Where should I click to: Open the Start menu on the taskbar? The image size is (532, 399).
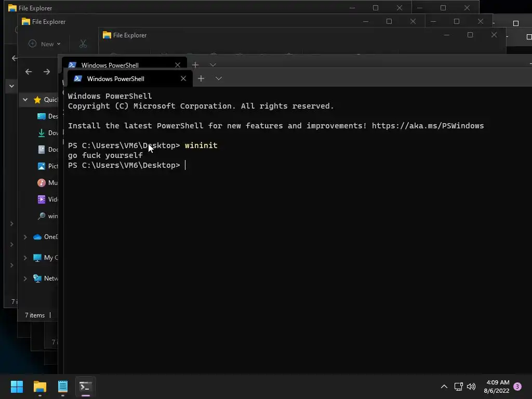(x=17, y=387)
